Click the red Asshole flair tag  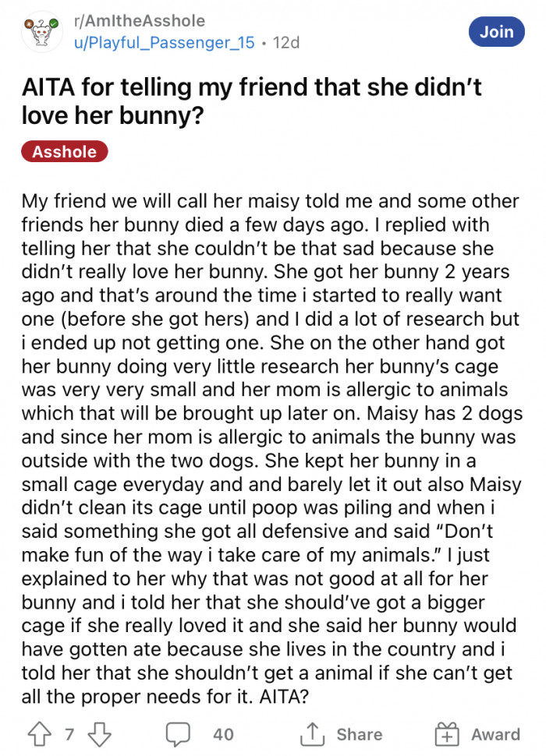click(x=65, y=151)
